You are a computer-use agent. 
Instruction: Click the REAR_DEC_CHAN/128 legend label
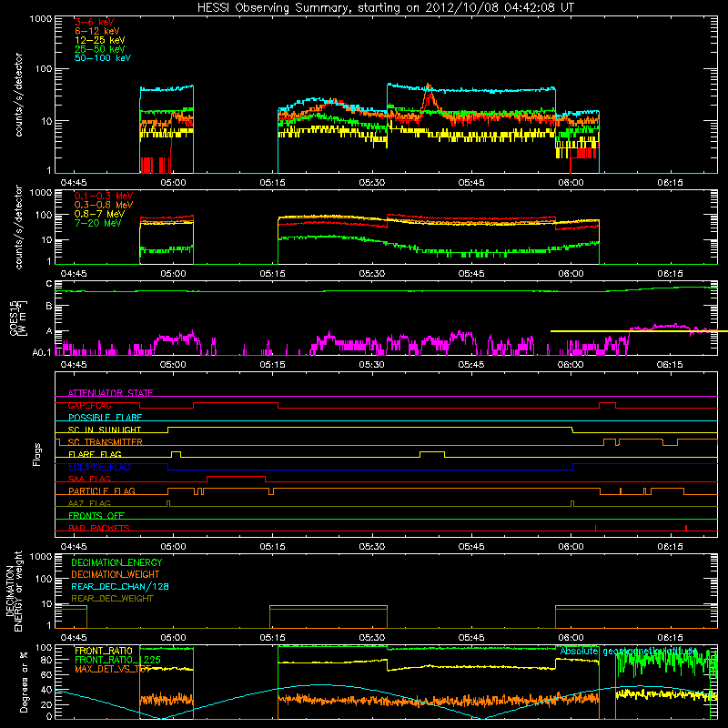[x=120, y=586]
